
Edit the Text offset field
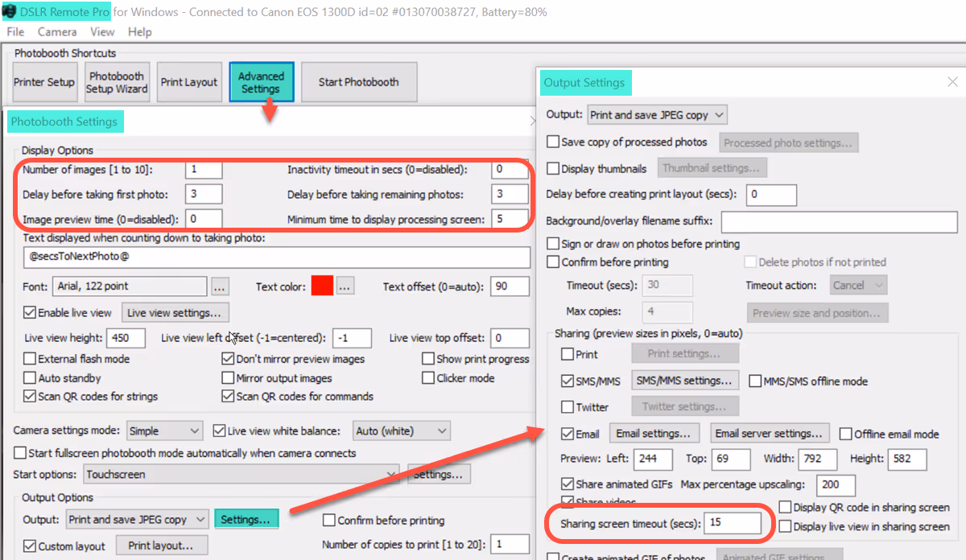510,286
